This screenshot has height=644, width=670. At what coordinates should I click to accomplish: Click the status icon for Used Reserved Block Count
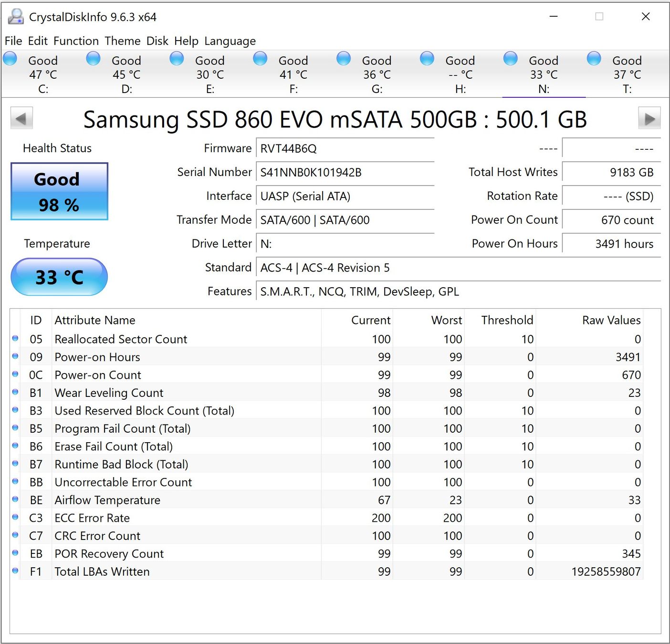(x=15, y=410)
